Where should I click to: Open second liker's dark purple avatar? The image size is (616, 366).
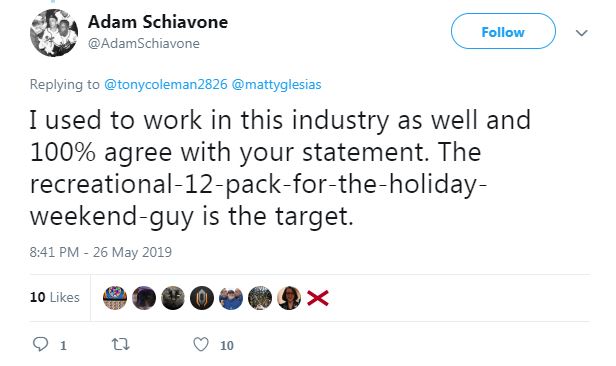click(x=144, y=298)
